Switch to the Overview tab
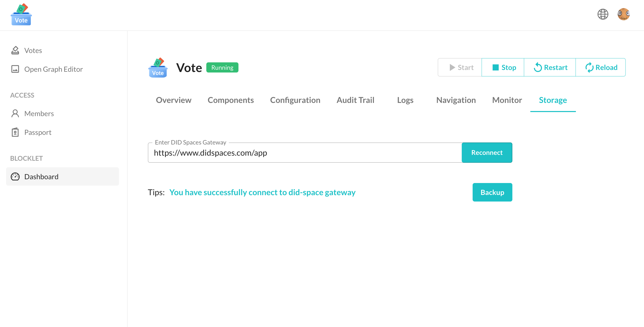Image resolution: width=644 pixels, height=327 pixels. coord(174,100)
